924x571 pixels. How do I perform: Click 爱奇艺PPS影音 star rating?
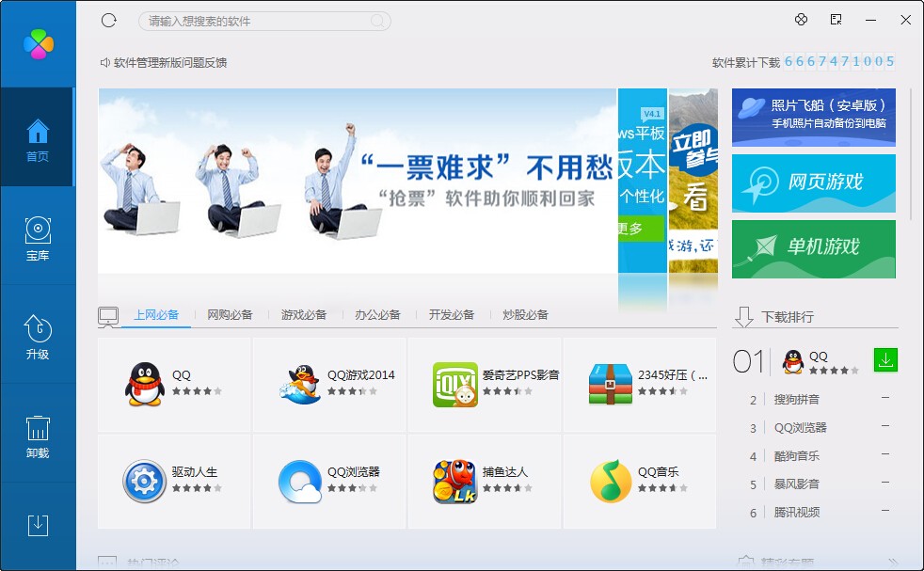coord(507,391)
